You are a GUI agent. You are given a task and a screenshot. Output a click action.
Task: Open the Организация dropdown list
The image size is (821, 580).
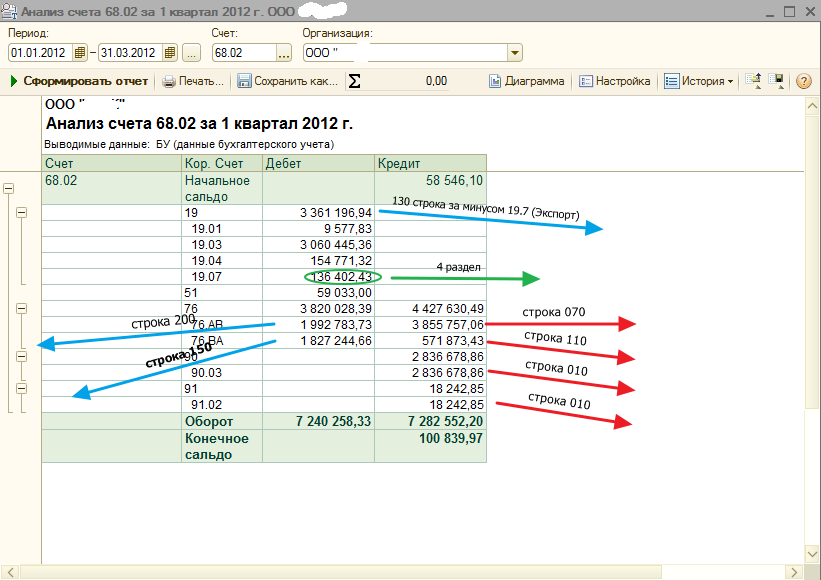tap(515, 53)
